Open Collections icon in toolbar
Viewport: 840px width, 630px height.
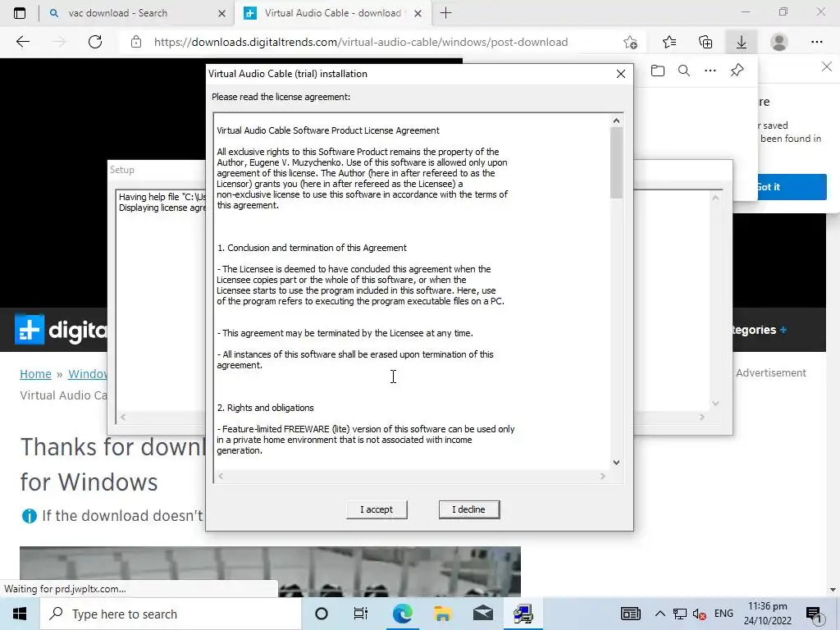[x=705, y=42]
